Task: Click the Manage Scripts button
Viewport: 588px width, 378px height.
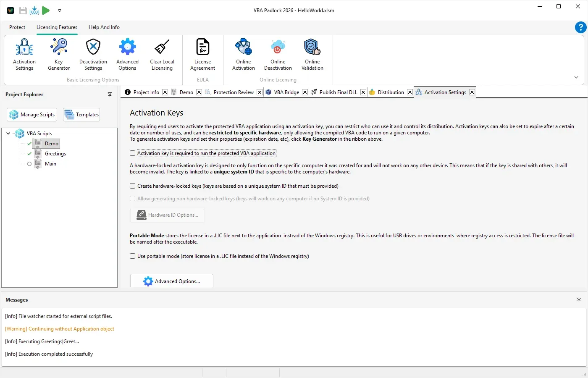Action: [32, 115]
